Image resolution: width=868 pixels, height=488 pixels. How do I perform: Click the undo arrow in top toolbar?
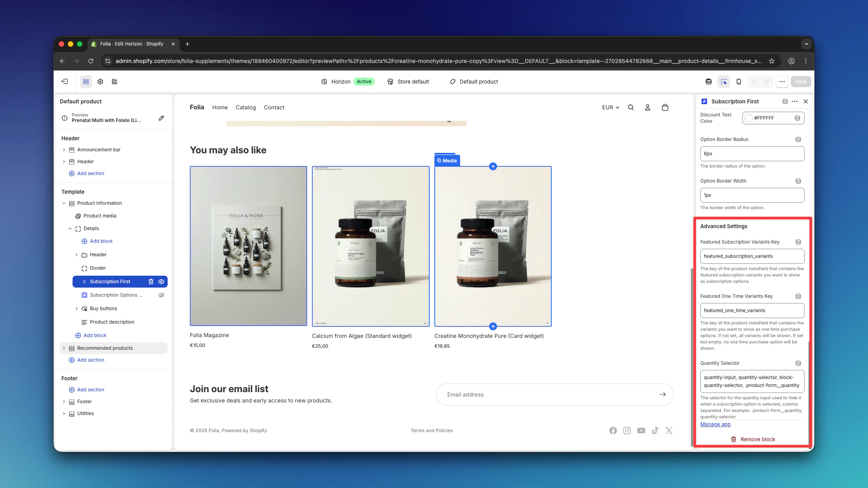click(754, 82)
